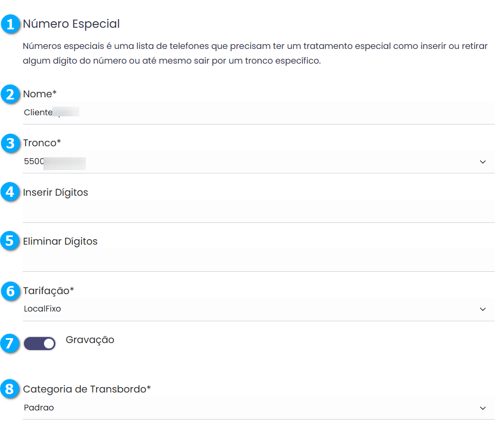Open the Tronco dropdown

pos(258,162)
